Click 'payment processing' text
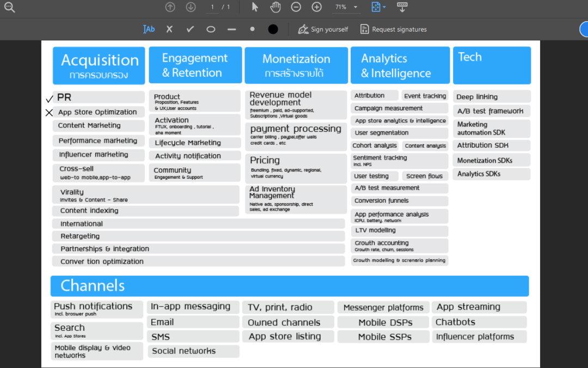The image size is (588, 368). pyautogui.click(x=296, y=129)
